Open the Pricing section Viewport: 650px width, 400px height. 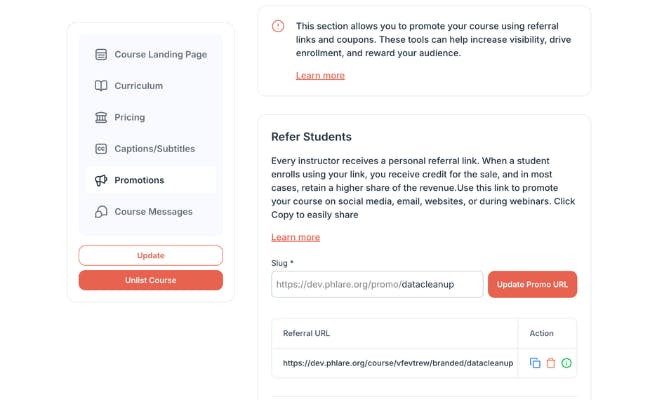tap(129, 117)
